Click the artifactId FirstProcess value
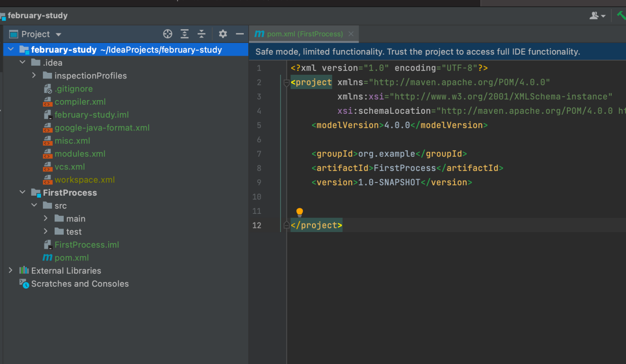 click(405, 168)
